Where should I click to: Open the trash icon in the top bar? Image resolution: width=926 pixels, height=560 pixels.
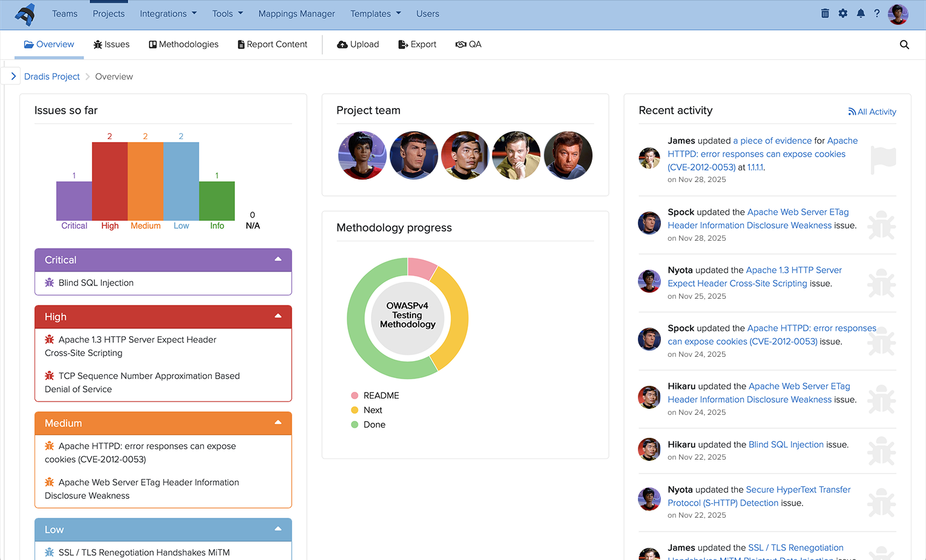(825, 13)
